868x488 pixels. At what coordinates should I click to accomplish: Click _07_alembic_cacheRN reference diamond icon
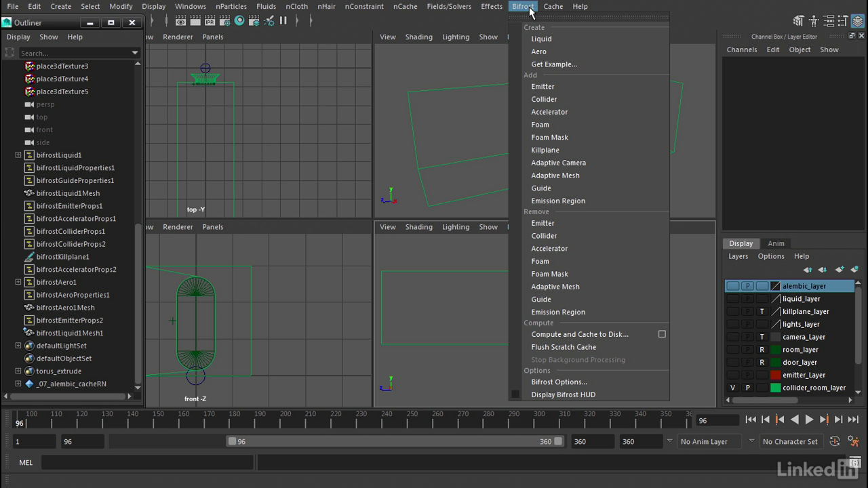[x=29, y=384]
